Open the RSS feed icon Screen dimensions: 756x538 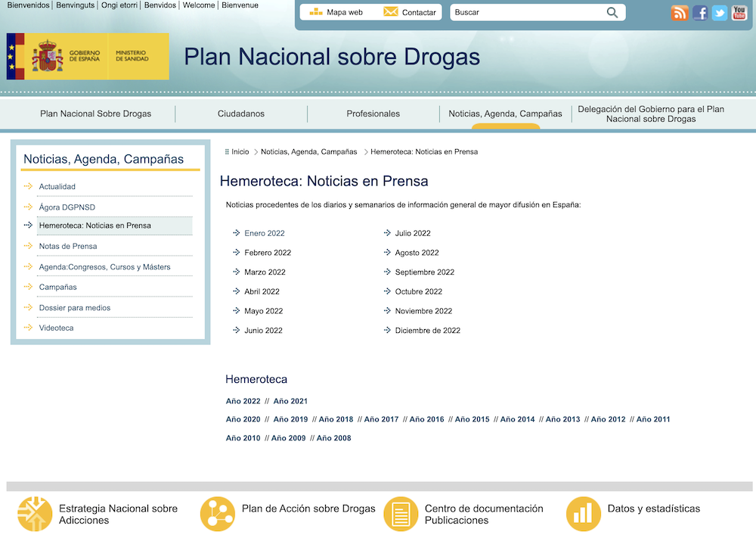pos(680,13)
